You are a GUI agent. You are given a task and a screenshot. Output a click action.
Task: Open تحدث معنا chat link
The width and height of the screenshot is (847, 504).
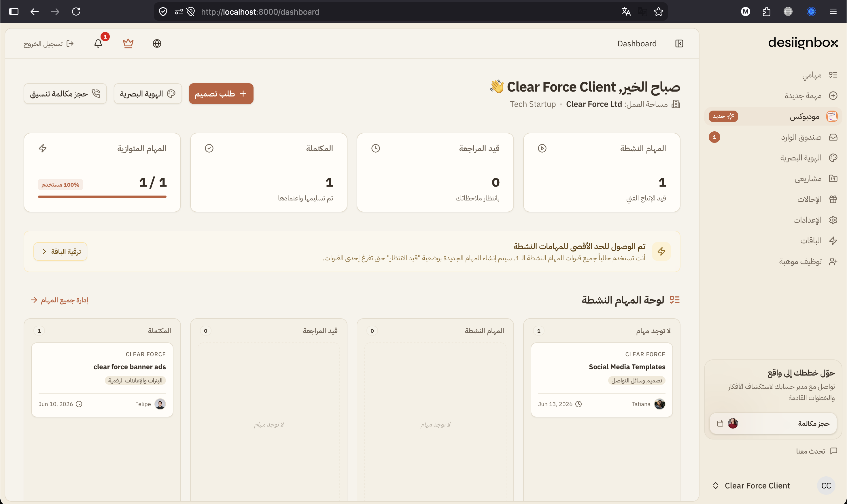[x=816, y=451]
